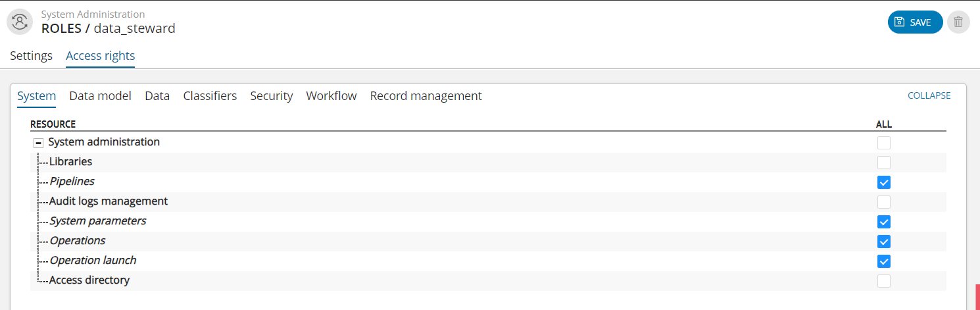
Task: Select the Operation launch resource row
Action: coord(488,261)
